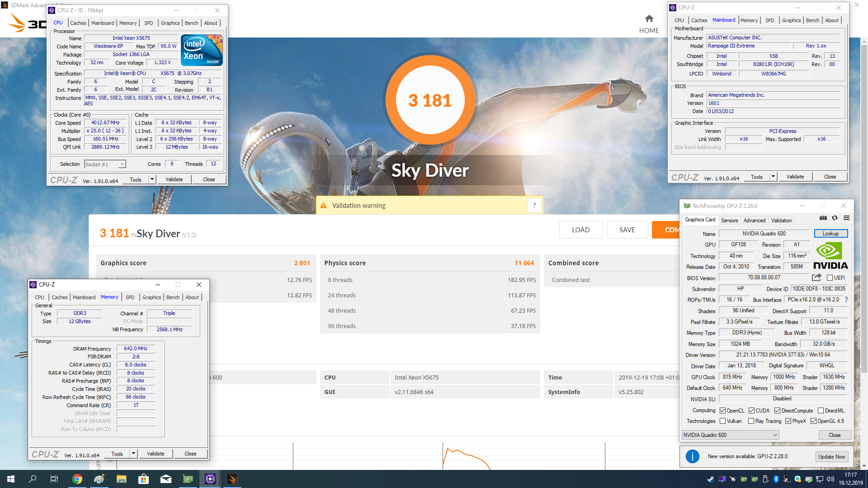
Task: Click the validation warning triangle icon
Action: coord(323,206)
